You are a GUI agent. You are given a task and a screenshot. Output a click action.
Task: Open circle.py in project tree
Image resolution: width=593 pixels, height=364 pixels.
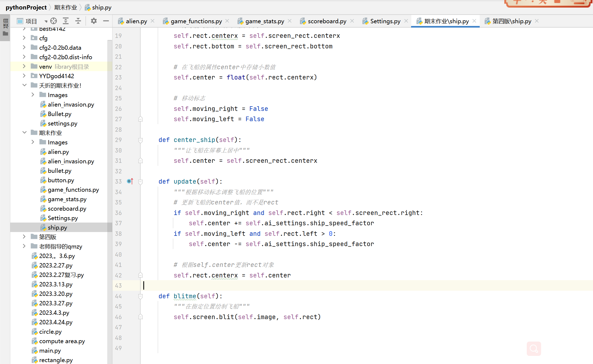click(50, 332)
